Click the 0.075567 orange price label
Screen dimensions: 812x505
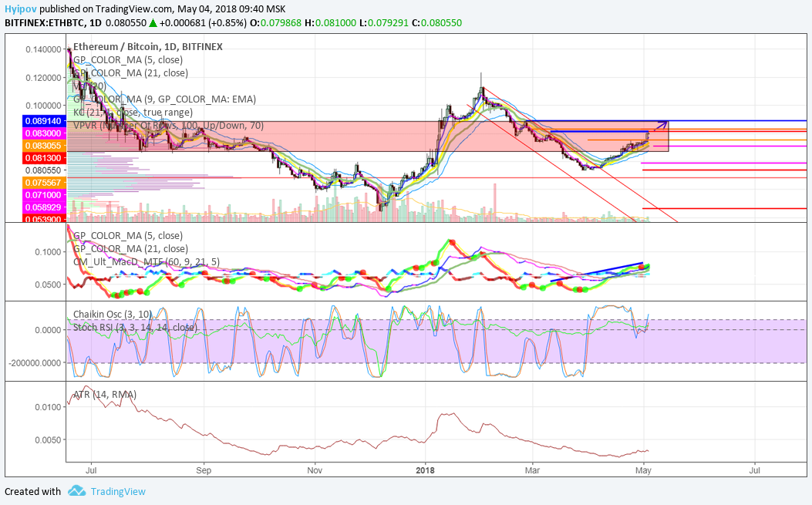[x=44, y=183]
